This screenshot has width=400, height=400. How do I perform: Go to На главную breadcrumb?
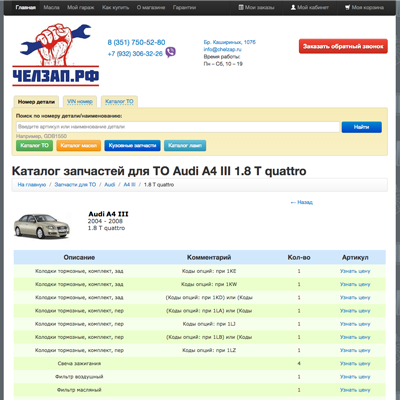(x=32, y=185)
